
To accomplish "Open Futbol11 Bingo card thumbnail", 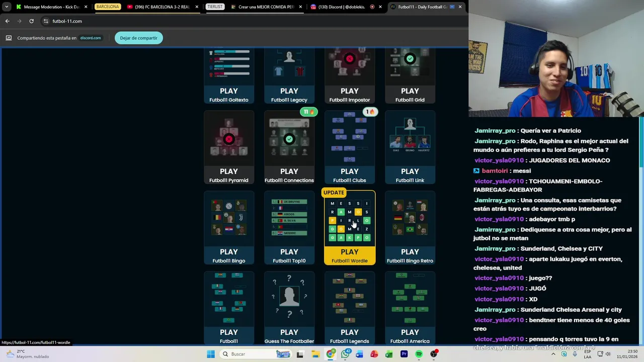I will [229, 218].
